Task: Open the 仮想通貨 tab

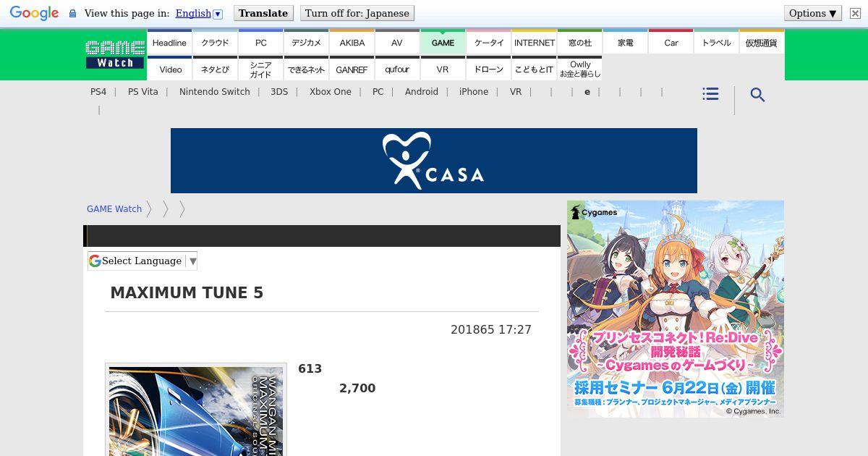Action: (762, 43)
